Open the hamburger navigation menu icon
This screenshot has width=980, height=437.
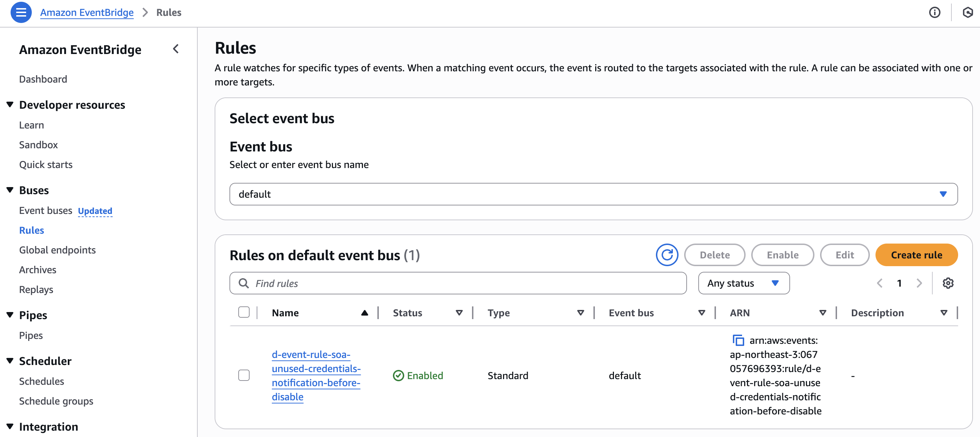point(21,12)
